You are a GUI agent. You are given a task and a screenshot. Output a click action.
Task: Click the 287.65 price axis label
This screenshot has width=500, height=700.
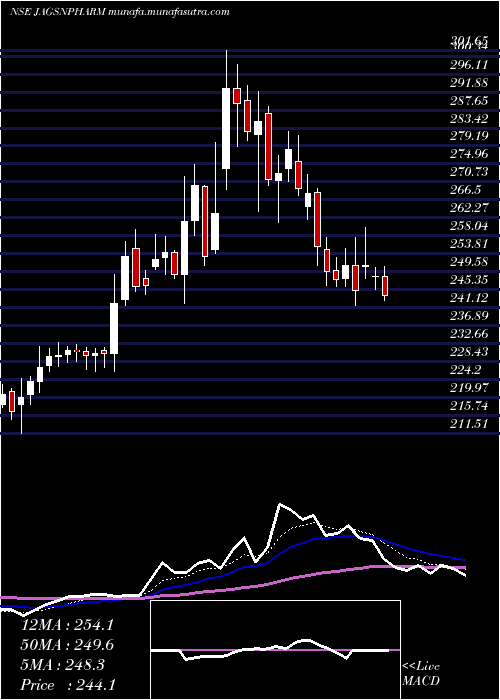[x=469, y=100]
